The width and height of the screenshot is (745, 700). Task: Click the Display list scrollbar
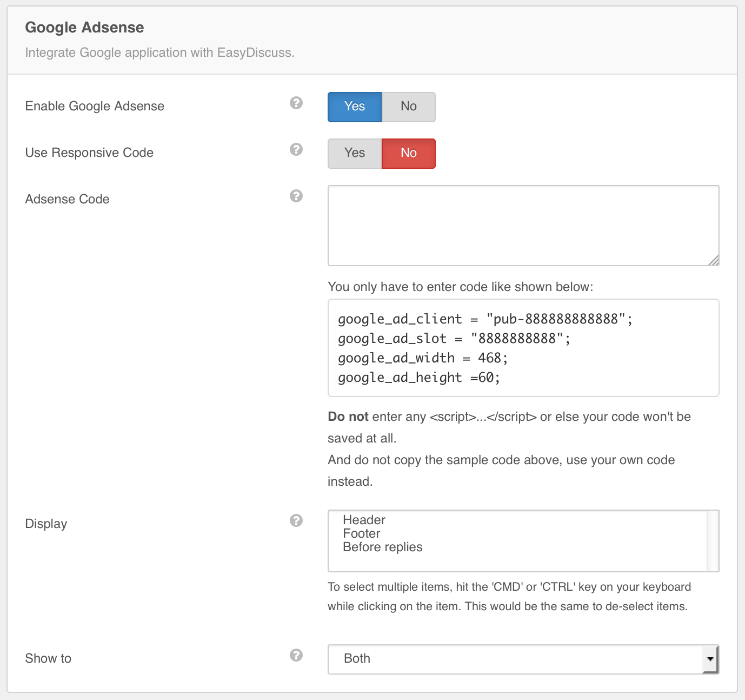tap(713, 541)
